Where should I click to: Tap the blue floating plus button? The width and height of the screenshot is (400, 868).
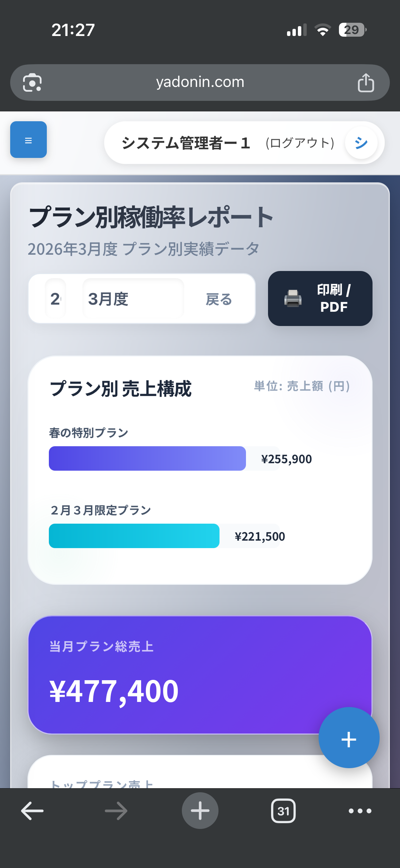coord(349,738)
